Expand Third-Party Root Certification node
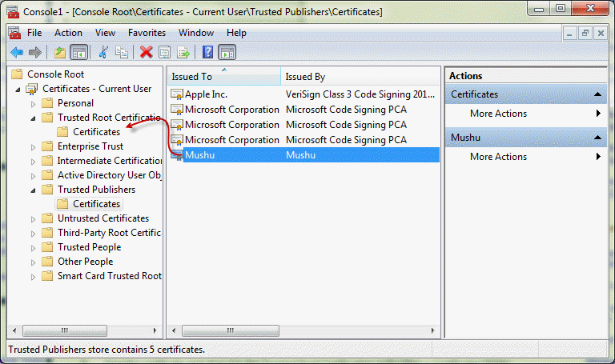This screenshot has height=364, width=615. tap(34, 234)
